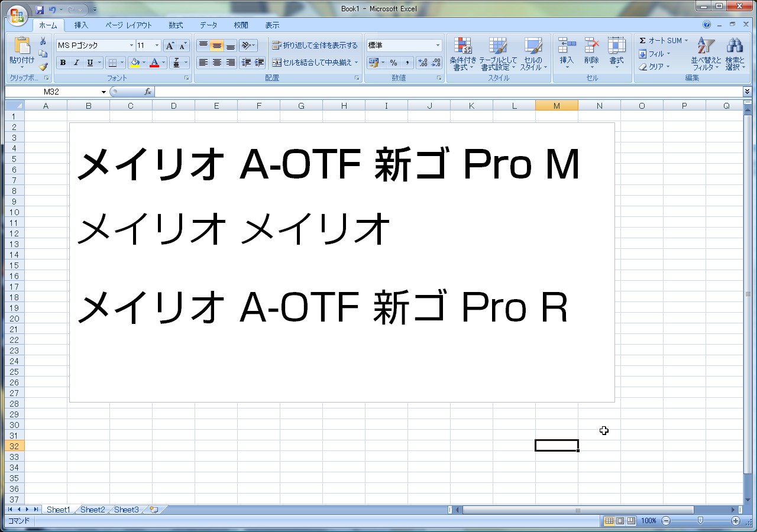Viewport: 757px width, 532px height.
Task: Click the delete cells (削除) button
Action: point(591,53)
